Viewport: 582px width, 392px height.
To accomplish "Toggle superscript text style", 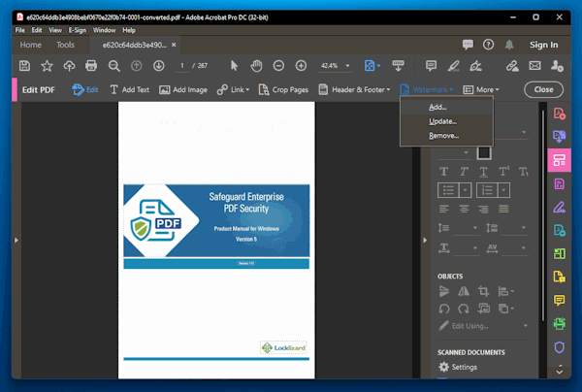I will pyautogui.click(x=503, y=172).
